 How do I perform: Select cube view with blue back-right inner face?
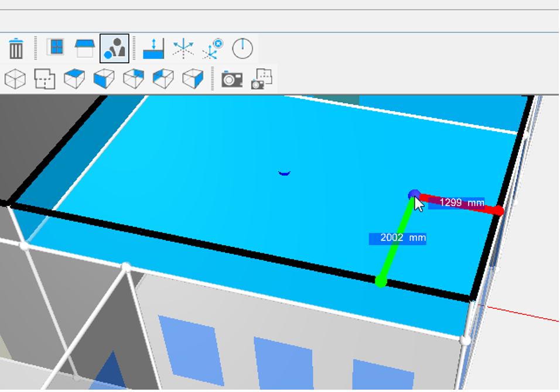click(x=134, y=78)
